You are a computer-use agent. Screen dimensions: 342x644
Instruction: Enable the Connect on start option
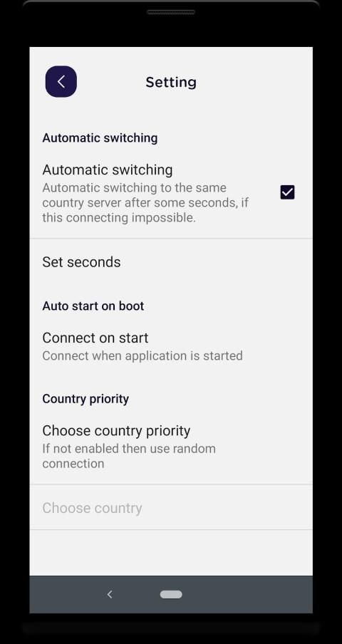tap(171, 346)
